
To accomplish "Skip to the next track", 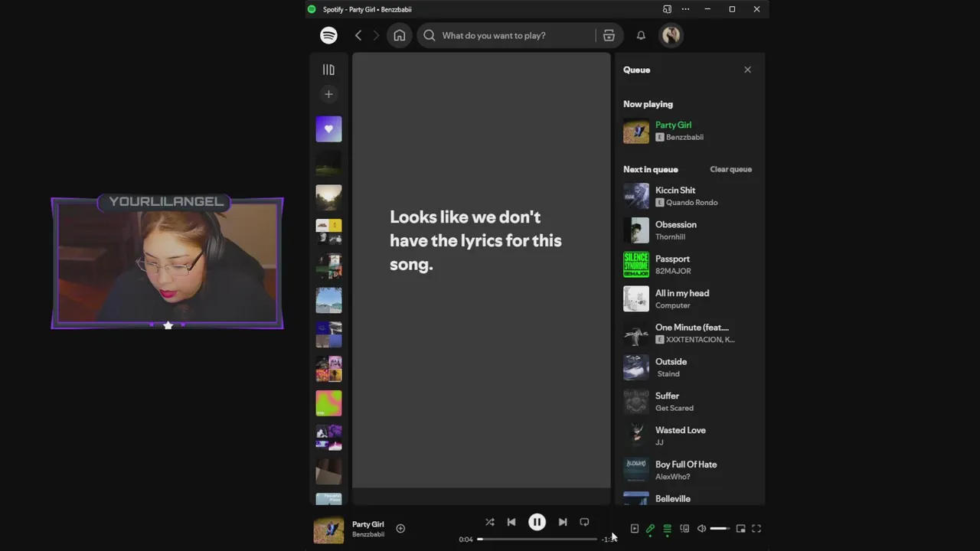I will pyautogui.click(x=563, y=522).
